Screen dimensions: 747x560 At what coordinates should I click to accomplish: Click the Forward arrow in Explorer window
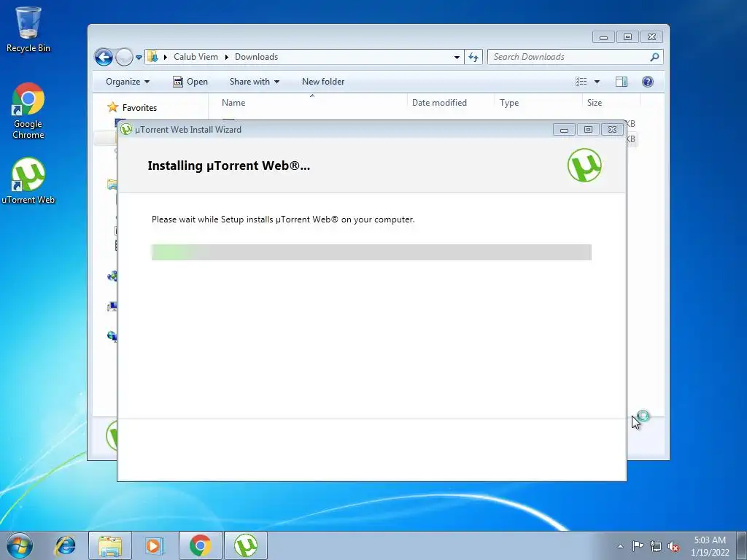click(x=124, y=57)
